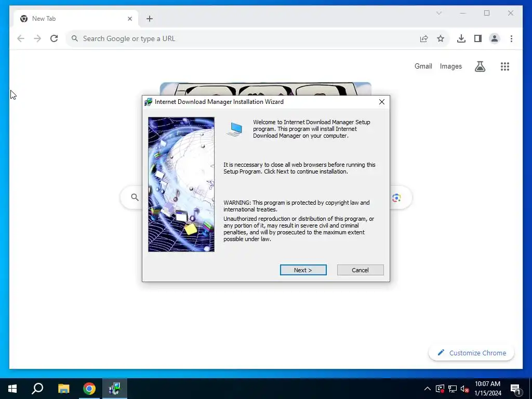
Task: Click the IDM icon in wizard title bar
Action: tap(148, 102)
